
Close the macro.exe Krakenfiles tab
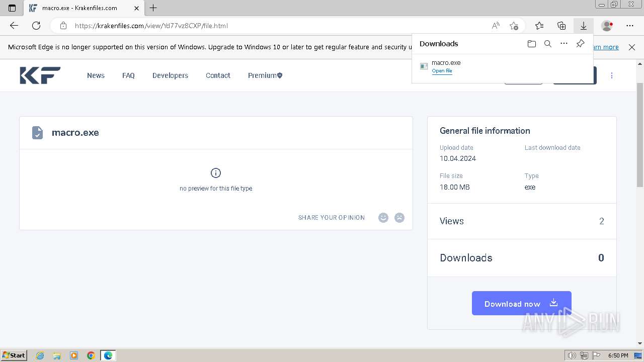point(136,8)
